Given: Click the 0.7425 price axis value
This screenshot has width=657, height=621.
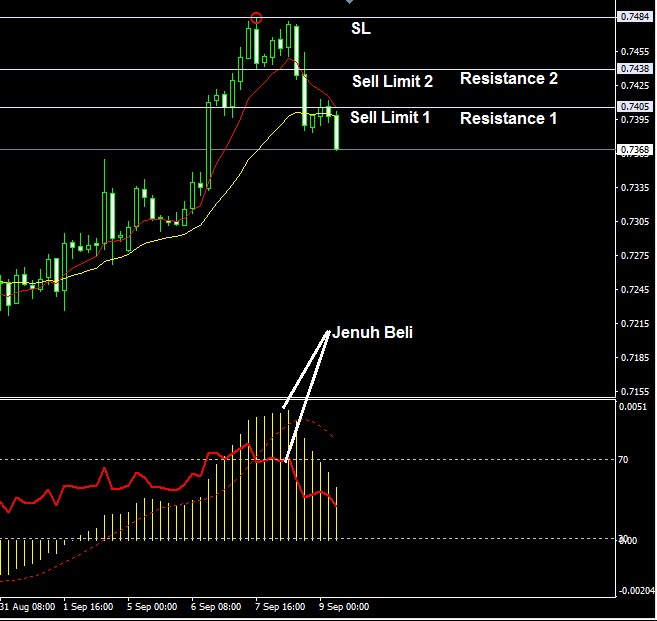Looking at the screenshot, I should [x=635, y=85].
